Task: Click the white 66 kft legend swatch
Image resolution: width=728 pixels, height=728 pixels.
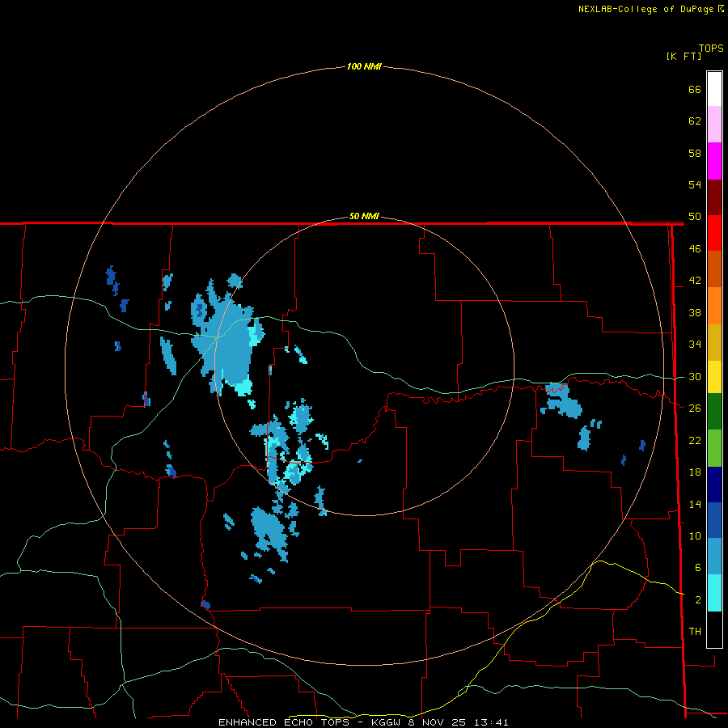Action: point(714,89)
